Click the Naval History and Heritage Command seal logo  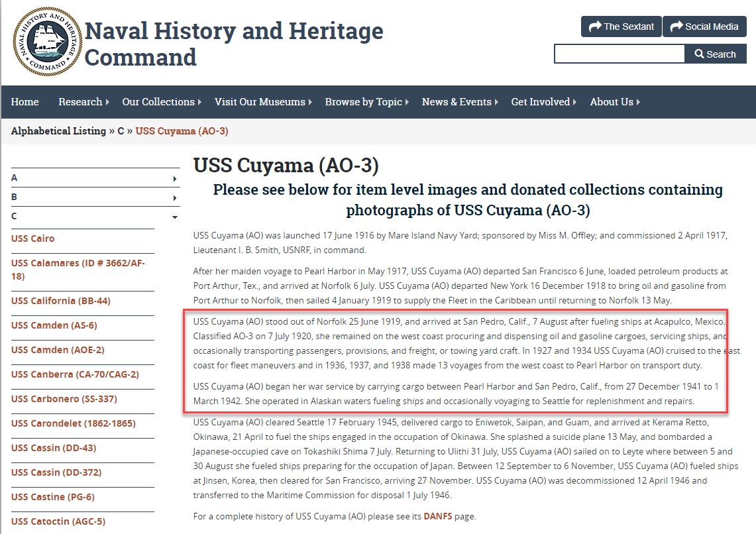(48, 42)
